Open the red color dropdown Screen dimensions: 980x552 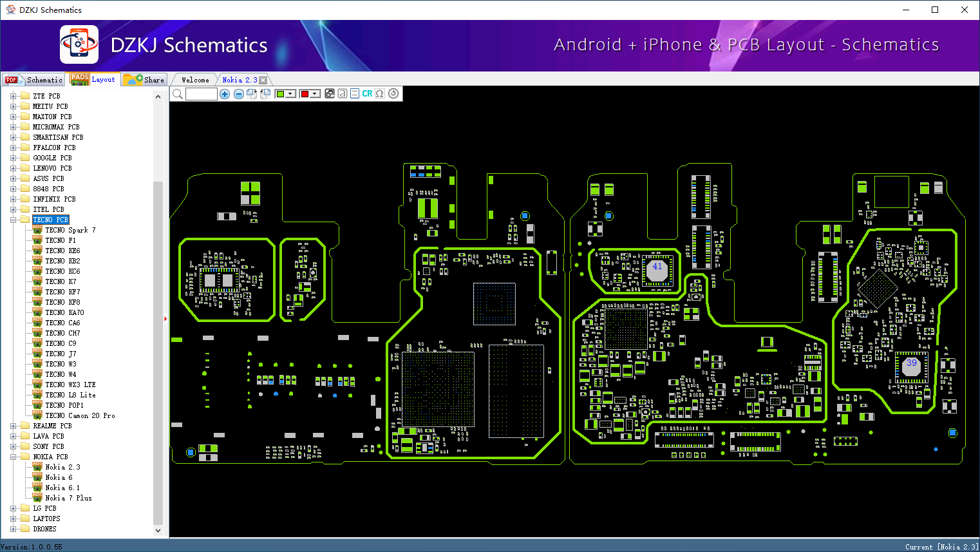[x=315, y=94]
